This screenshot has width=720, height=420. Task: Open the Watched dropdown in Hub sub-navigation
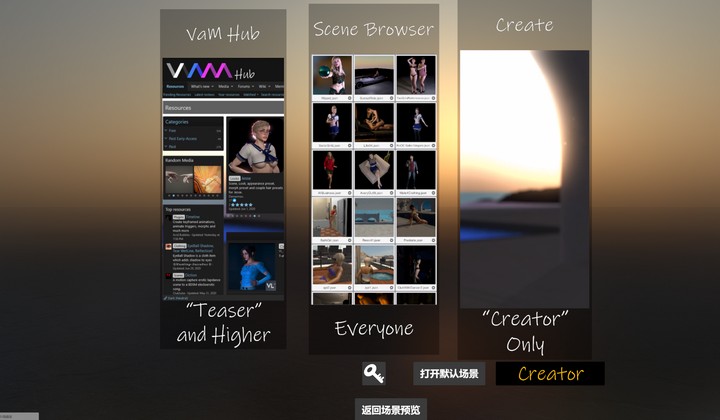(x=251, y=95)
